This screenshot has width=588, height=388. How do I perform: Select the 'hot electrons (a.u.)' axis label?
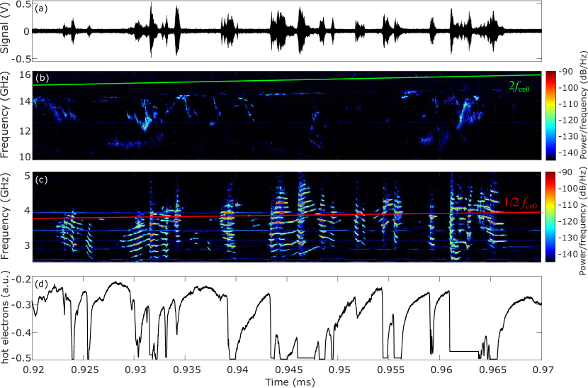pyautogui.click(x=5, y=317)
